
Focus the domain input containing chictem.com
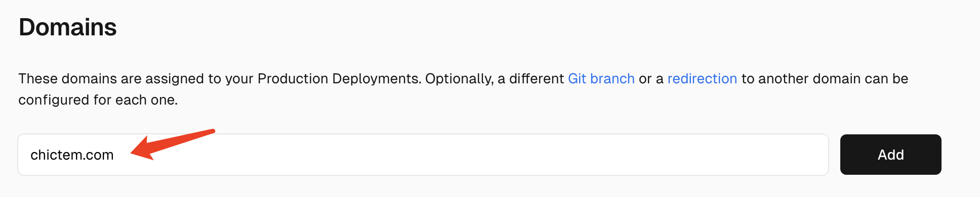pyautogui.click(x=423, y=155)
